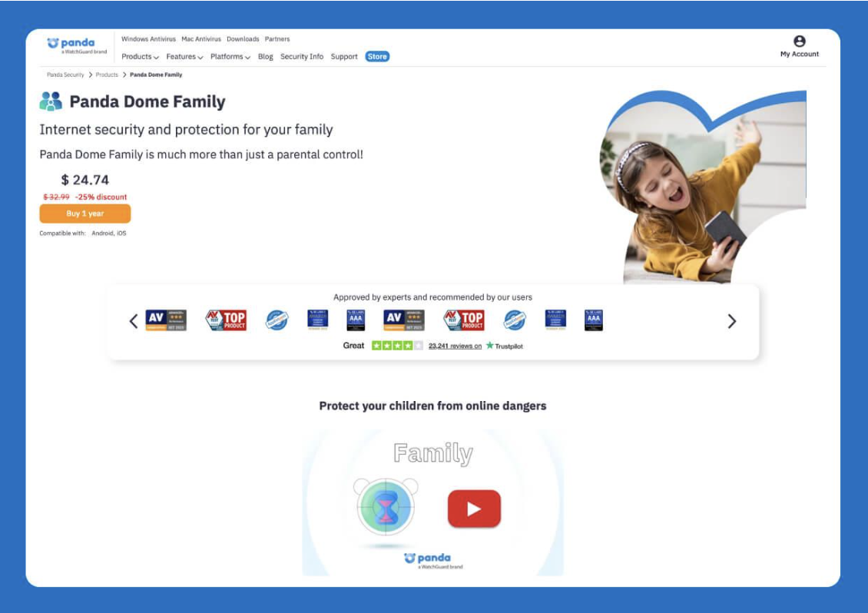Open the Windows Antivirus link
Viewport: 868px width, 613px height.
pyautogui.click(x=148, y=39)
